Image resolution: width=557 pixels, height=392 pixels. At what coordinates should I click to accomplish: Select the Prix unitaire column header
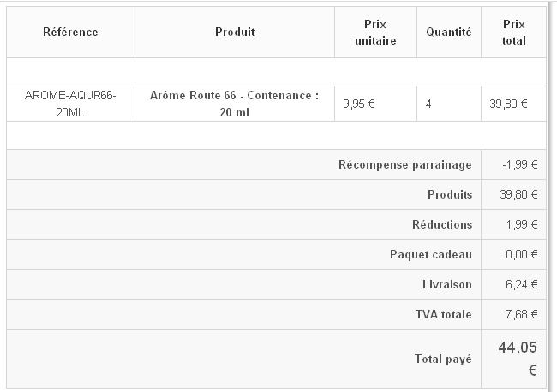tap(375, 33)
